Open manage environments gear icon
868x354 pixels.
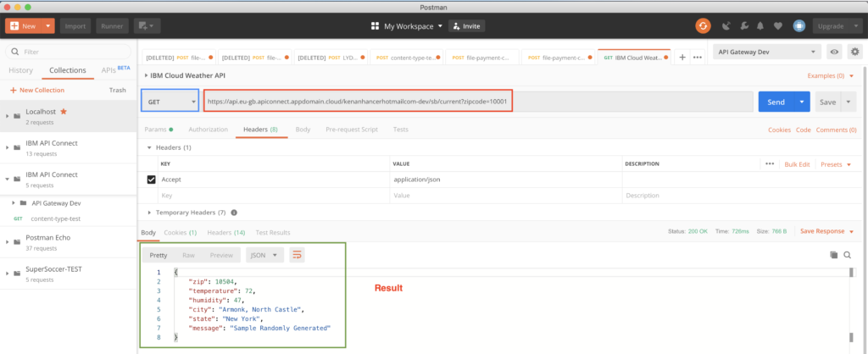(x=855, y=52)
